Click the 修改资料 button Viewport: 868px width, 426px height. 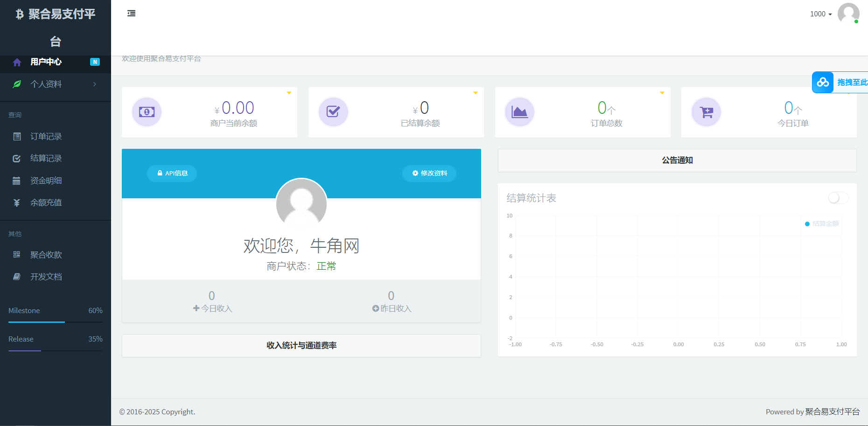pyautogui.click(x=429, y=174)
